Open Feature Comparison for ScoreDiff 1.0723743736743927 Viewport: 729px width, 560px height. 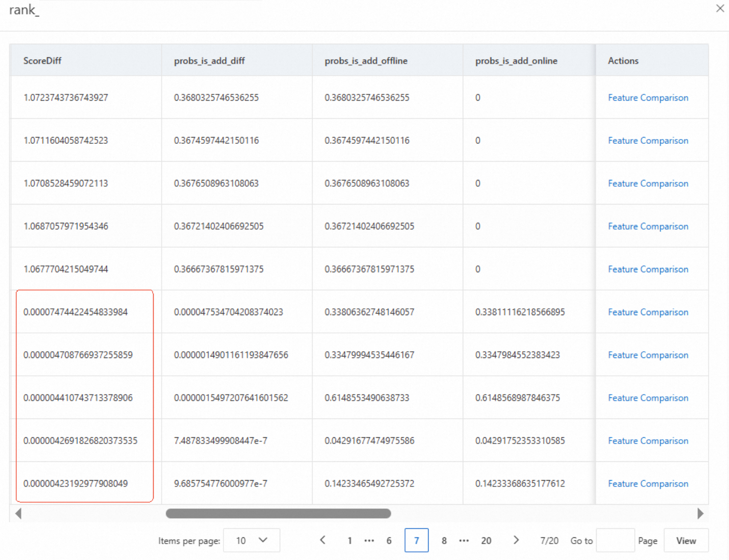click(648, 98)
